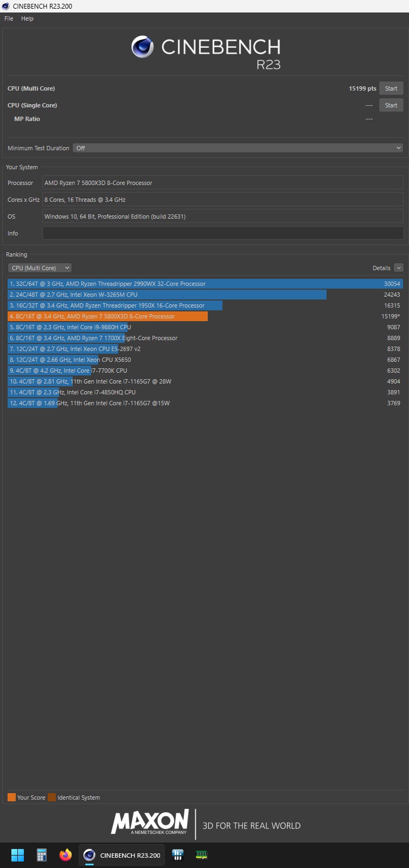Screen dimensions: 409x868
Task: Open the Windows Start menu
Action: pos(17,855)
